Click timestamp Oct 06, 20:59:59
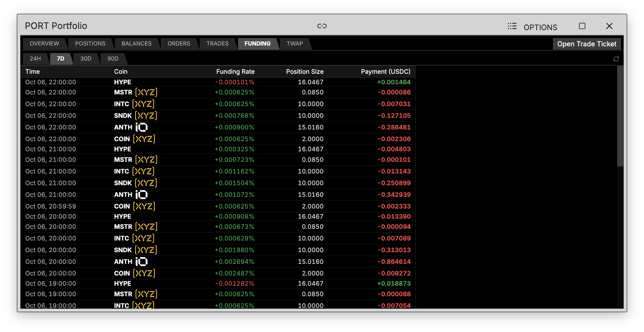The height and width of the screenshot is (332, 644). pos(50,206)
